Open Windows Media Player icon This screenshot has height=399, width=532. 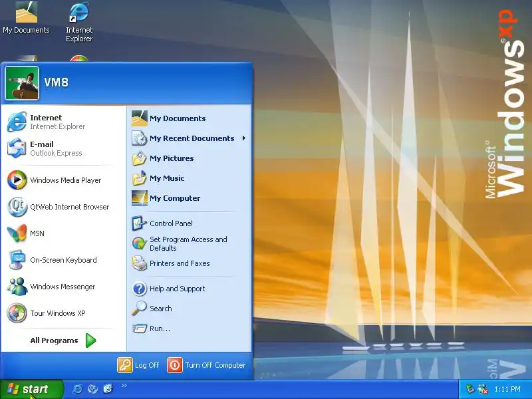click(17, 180)
